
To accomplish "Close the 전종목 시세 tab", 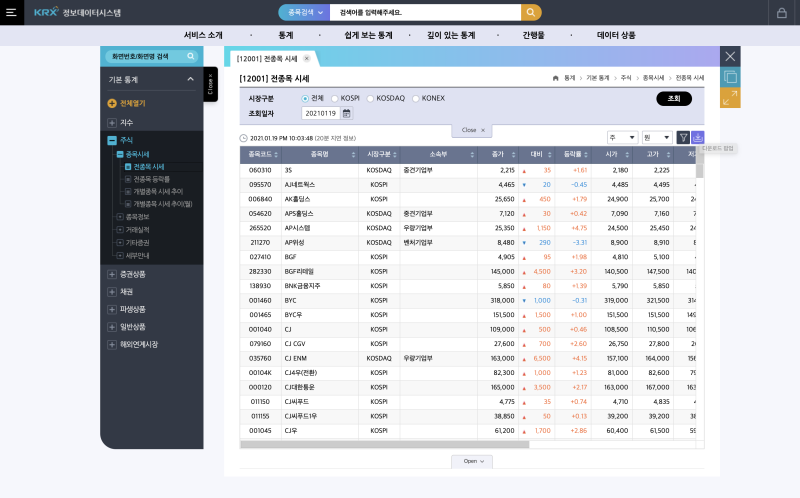I will click(307, 58).
